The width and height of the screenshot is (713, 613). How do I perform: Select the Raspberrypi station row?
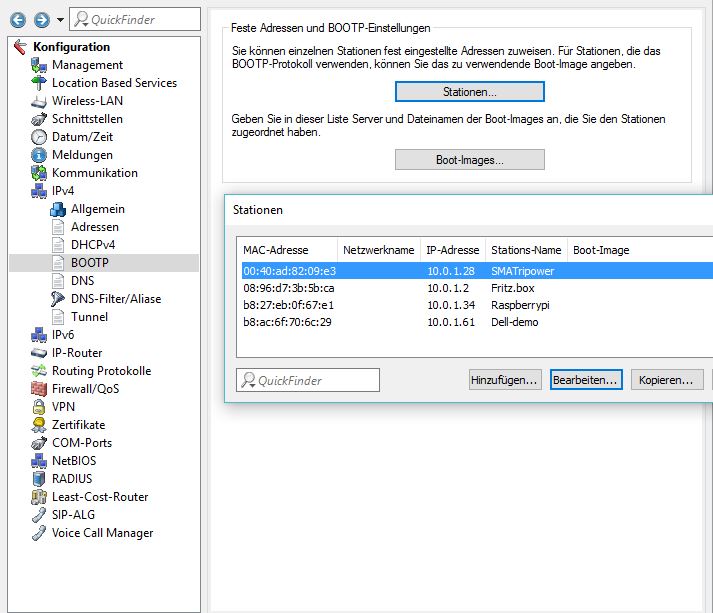pos(475,305)
